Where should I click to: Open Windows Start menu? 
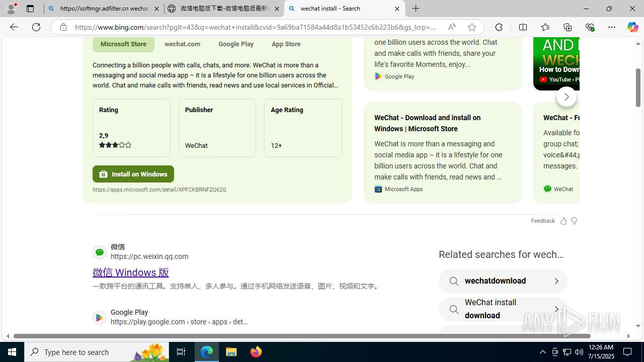click(12, 352)
